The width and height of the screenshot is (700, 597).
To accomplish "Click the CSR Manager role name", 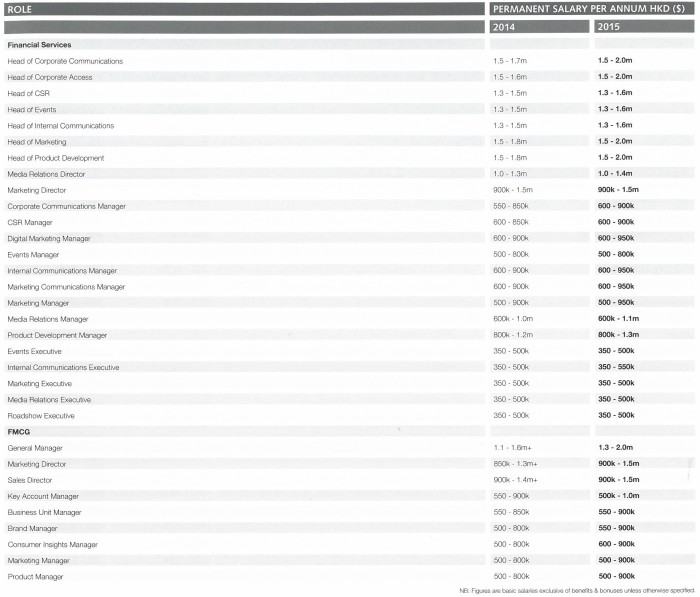I will 29,222.
